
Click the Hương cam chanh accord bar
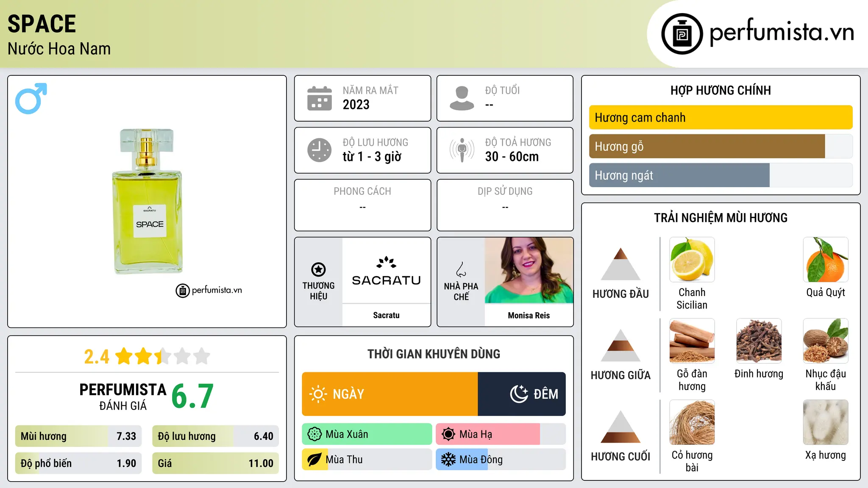721,117
